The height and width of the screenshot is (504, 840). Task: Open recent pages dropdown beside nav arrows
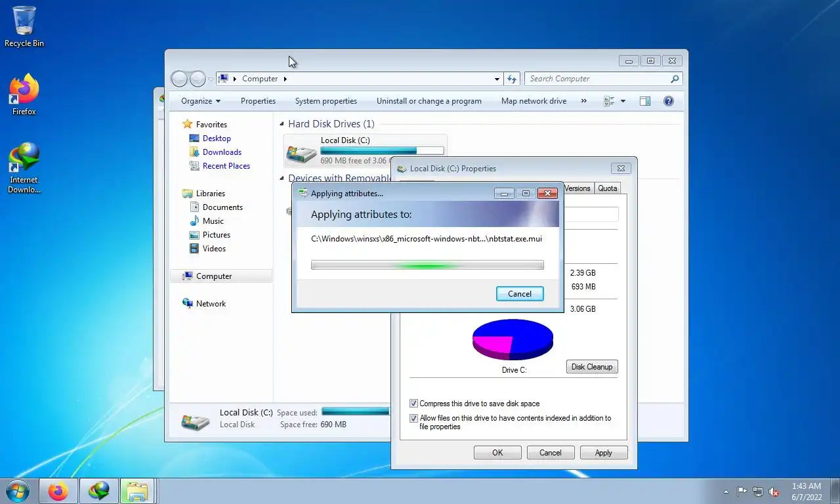(211, 79)
